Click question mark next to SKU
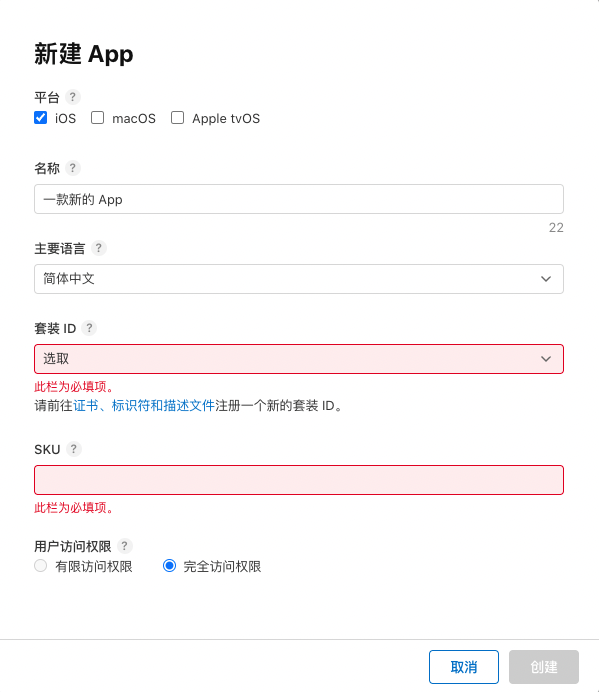Screen dimensions: 599x692 pos(74,449)
